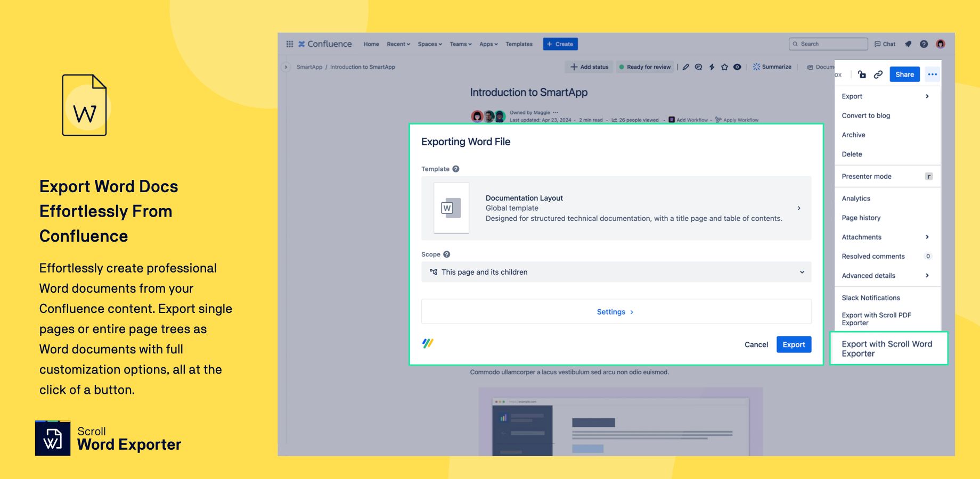The height and width of the screenshot is (479, 980).
Task: Copy the page link with the link icon
Action: pyautogui.click(x=878, y=75)
